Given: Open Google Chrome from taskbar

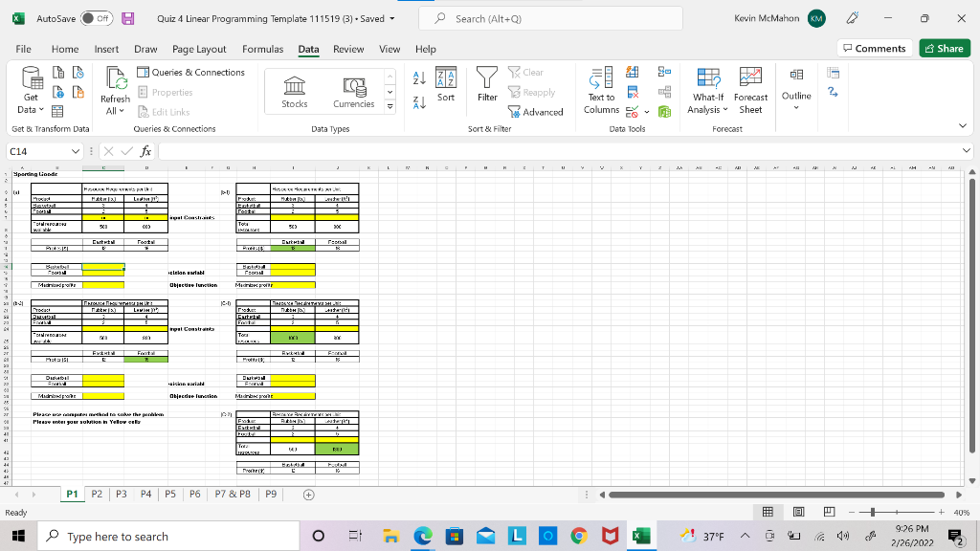Looking at the screenshot, I should [579, 536].
